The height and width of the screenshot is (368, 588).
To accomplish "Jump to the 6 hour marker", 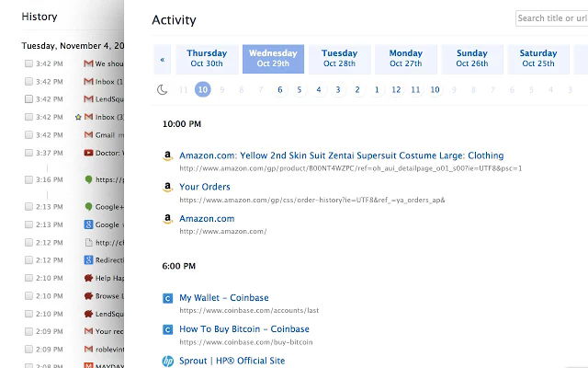I will click(x=279, y=90).
